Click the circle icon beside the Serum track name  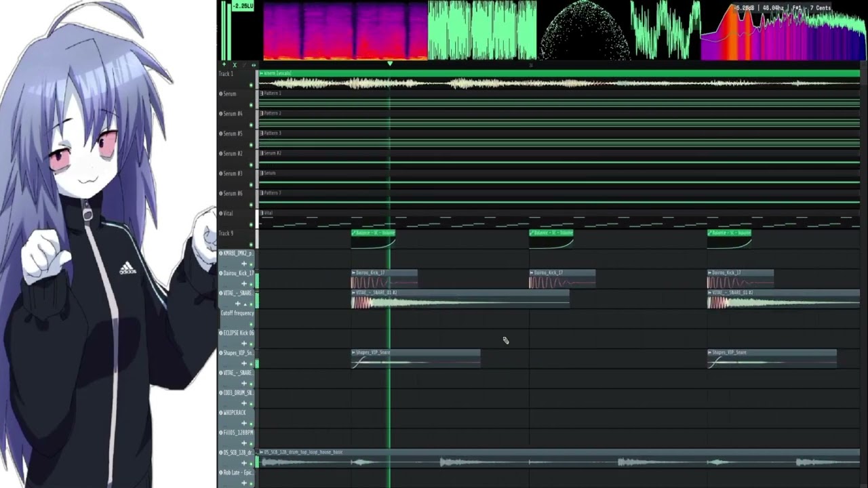pyautogui.click(x=221, y=94)
